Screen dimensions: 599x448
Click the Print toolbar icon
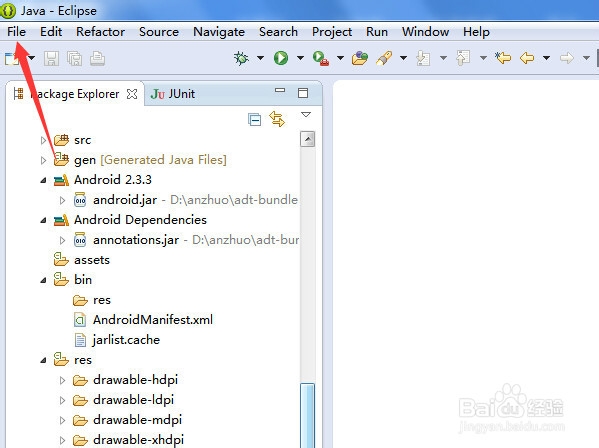point(97,58)
